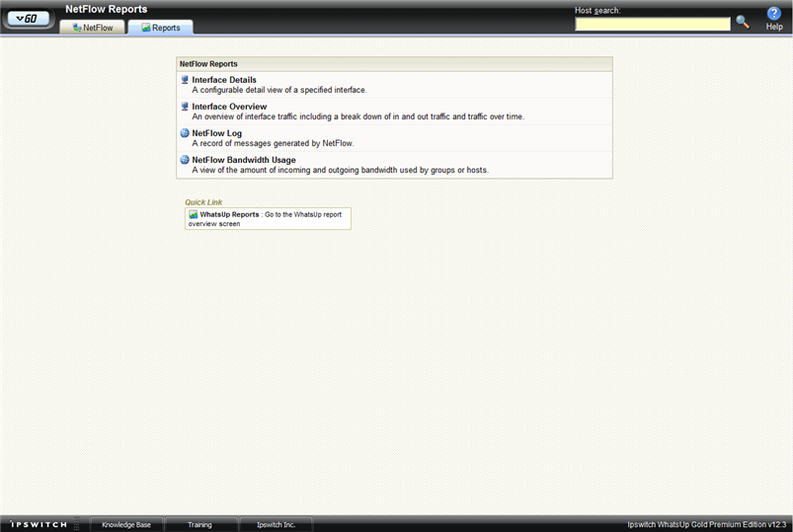The height and width of the screenshot is (532, 793).
Task: Click the Interface Details report icon
Action: [x=185, y=80]
